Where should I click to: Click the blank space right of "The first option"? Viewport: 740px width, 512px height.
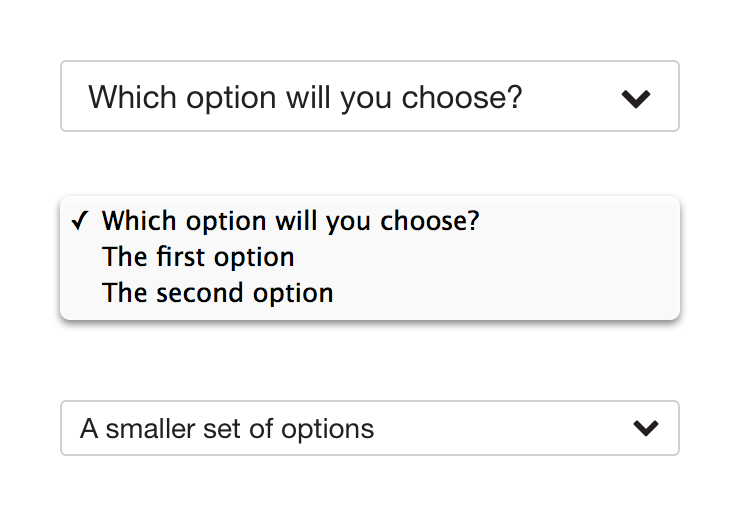click(x=480, y=257)
